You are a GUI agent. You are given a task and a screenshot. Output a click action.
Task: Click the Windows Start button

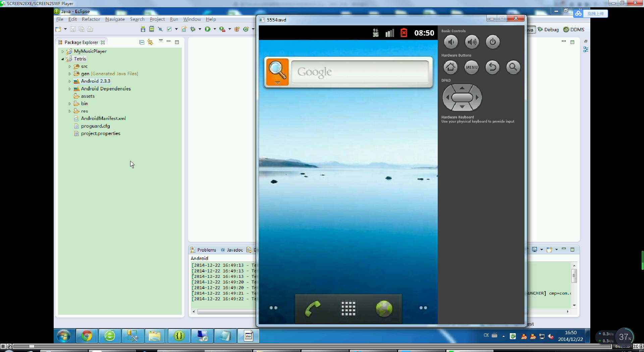64,336
